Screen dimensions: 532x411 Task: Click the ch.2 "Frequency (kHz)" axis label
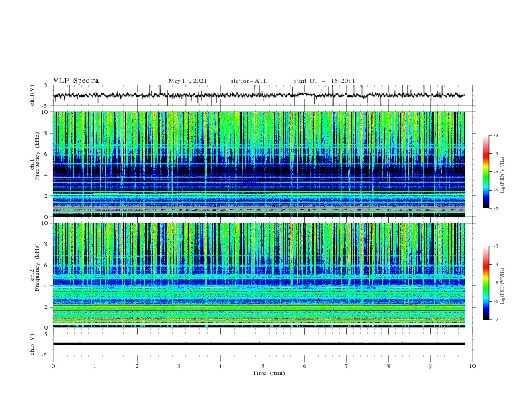coord(38,267)
